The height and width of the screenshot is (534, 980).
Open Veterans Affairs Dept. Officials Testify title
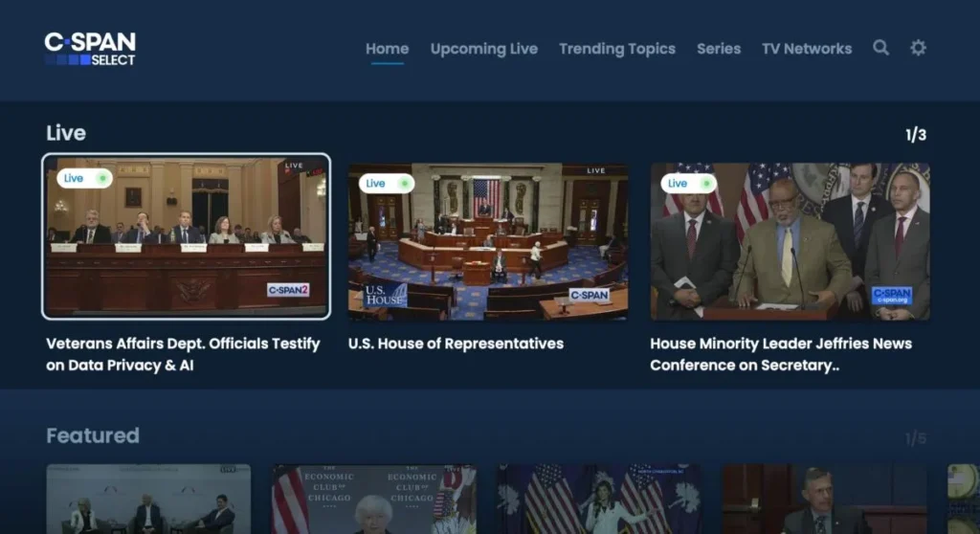pos(183,354)
